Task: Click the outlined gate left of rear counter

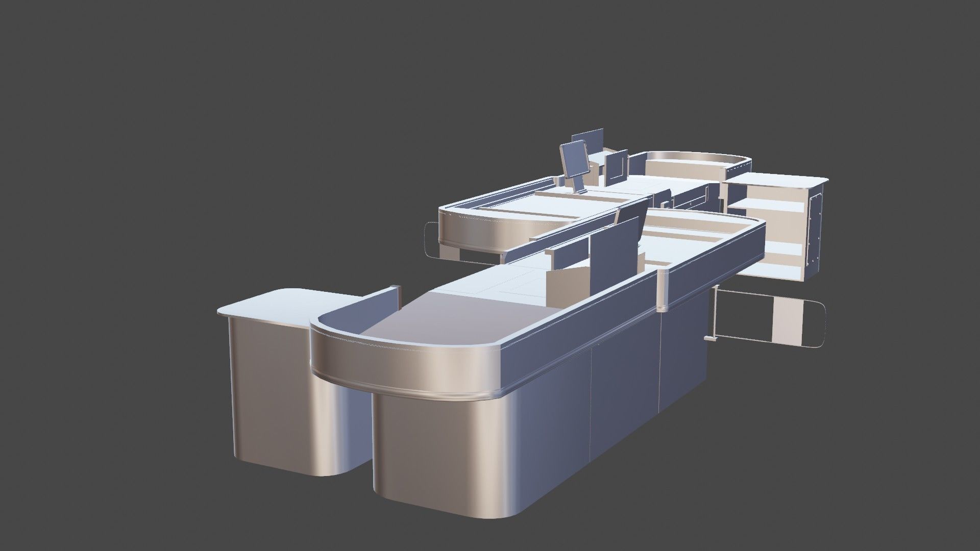Action: 431,241
